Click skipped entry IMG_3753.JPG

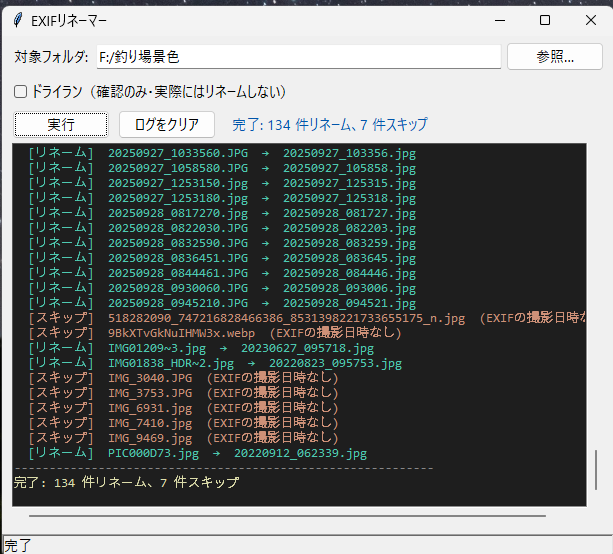point(183,393)
